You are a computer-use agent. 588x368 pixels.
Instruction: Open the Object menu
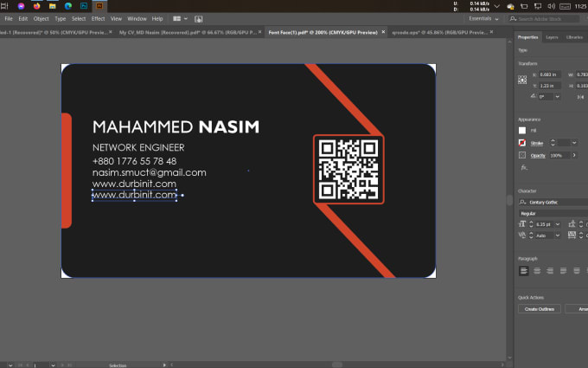coord(41,18)
